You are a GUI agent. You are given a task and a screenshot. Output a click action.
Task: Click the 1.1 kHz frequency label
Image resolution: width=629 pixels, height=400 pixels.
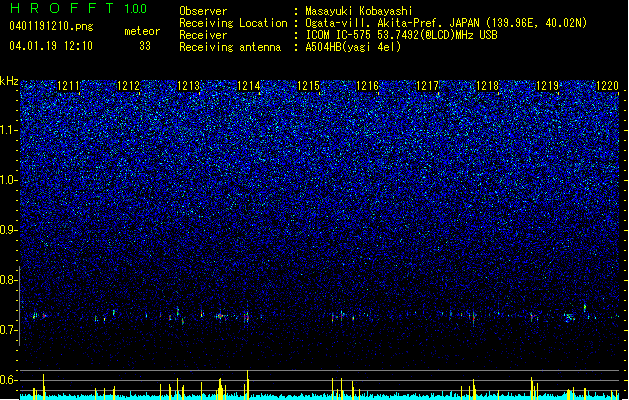[8, 130]
